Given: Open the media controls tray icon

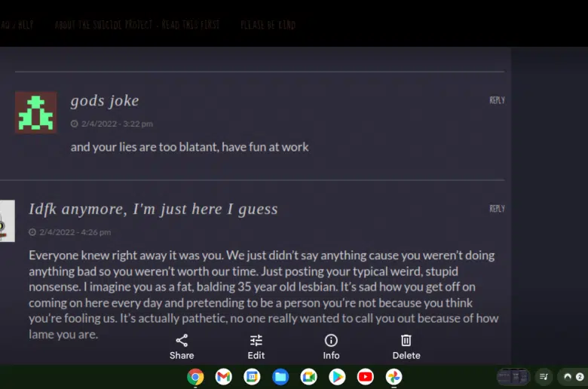Looking at the screenshot, I should tap(544, 377).
